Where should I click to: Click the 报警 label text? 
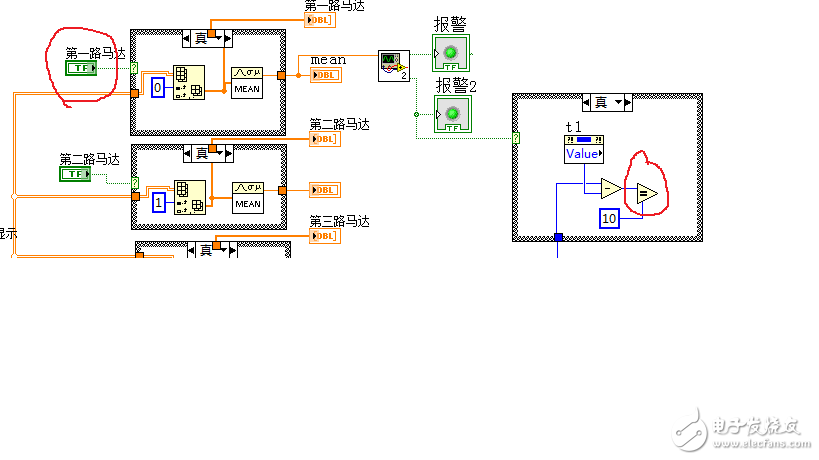click(450, 24)
